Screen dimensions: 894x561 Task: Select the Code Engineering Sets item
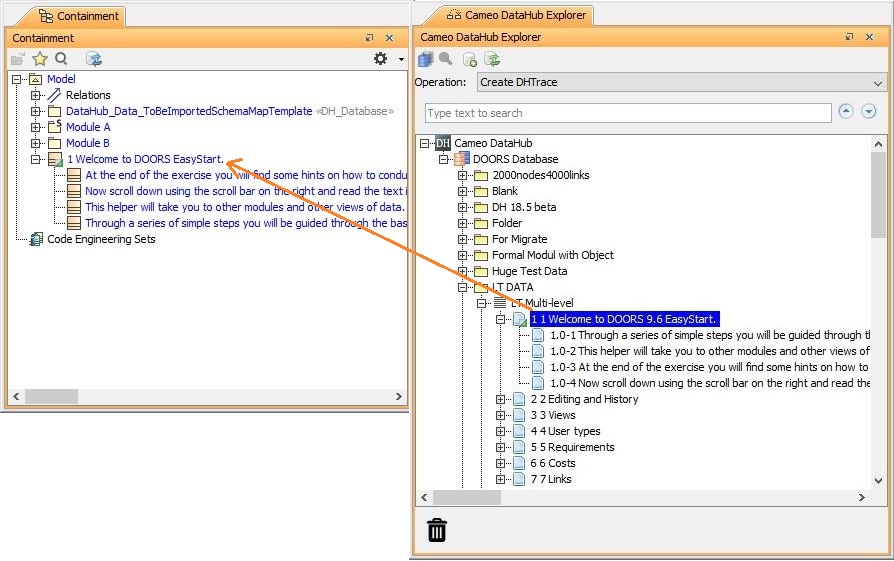tap(101, 239)
